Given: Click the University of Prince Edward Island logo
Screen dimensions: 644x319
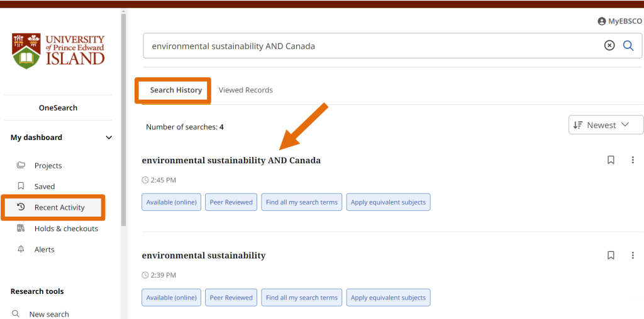Looking at the screenshot, I should [x=58, y=50].
